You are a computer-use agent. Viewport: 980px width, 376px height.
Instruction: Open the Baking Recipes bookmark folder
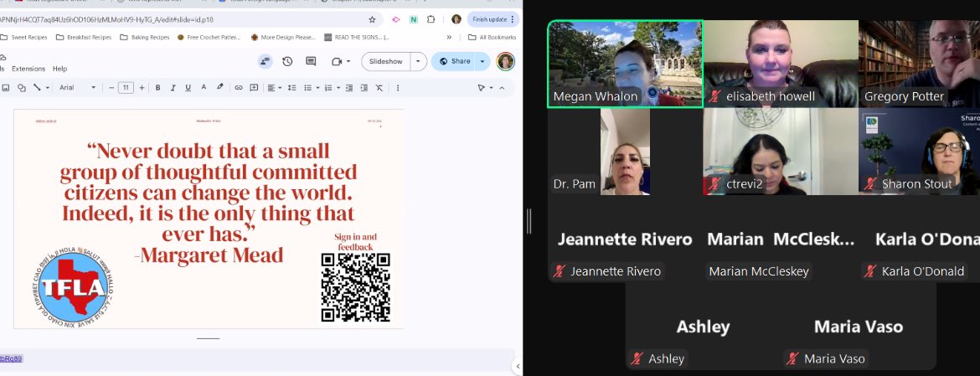point(144,38)
